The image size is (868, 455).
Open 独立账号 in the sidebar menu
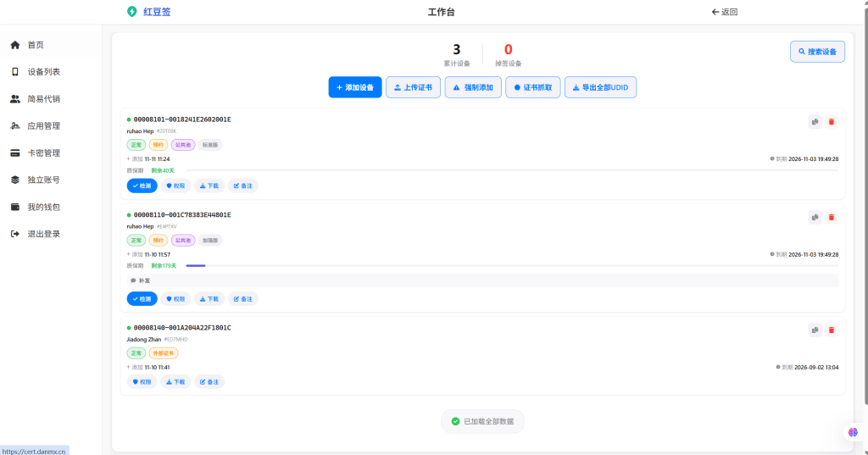coord(43,180)
